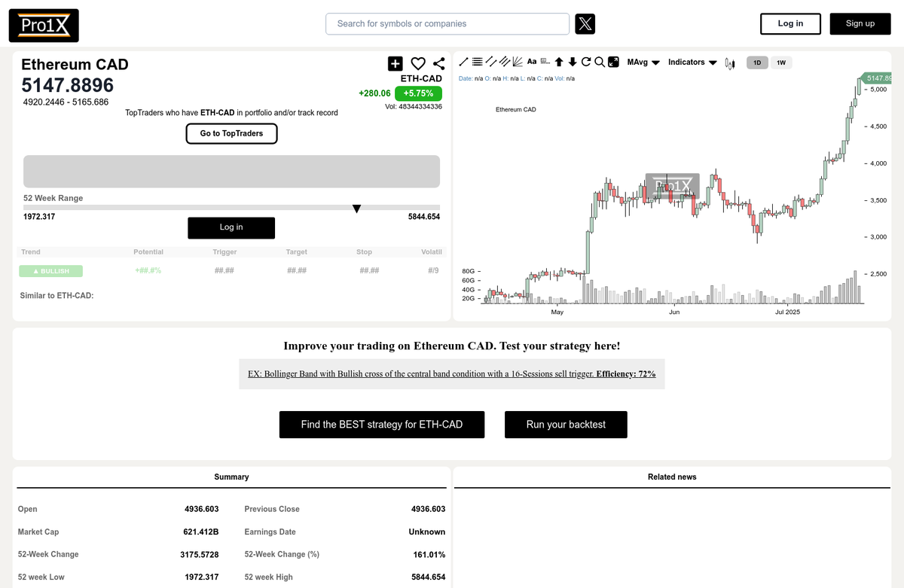Click Find the BEST strategy for ETH-CAD
This screenshot has height=588, width=904.
coord(382,425)
